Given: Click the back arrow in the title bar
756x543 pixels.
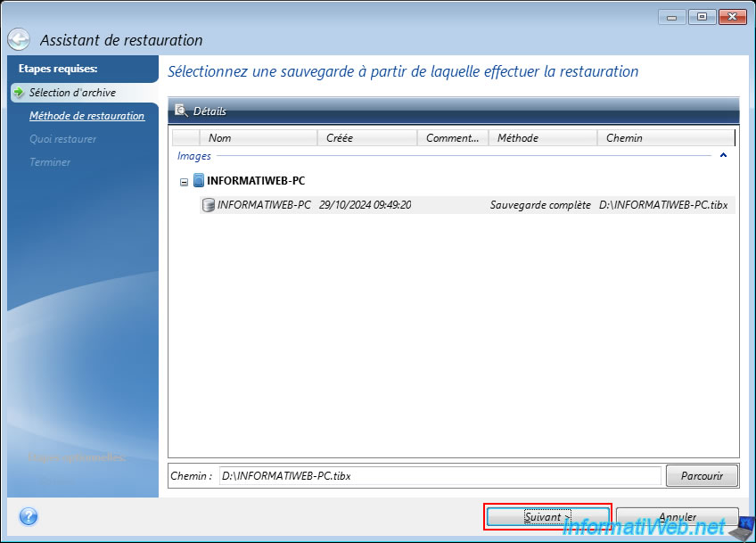Looking at the screenshot, I should point(20,40).
